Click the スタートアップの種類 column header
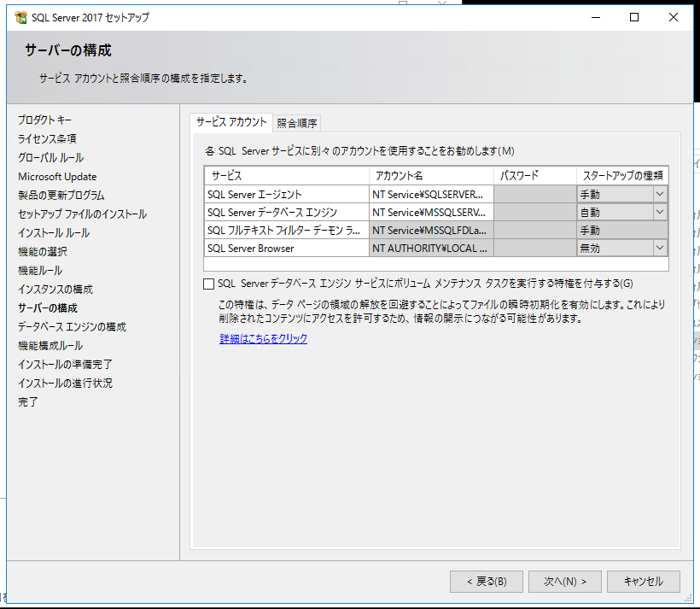The height and width of the screenshot is (609, 700). pos(622,176)
